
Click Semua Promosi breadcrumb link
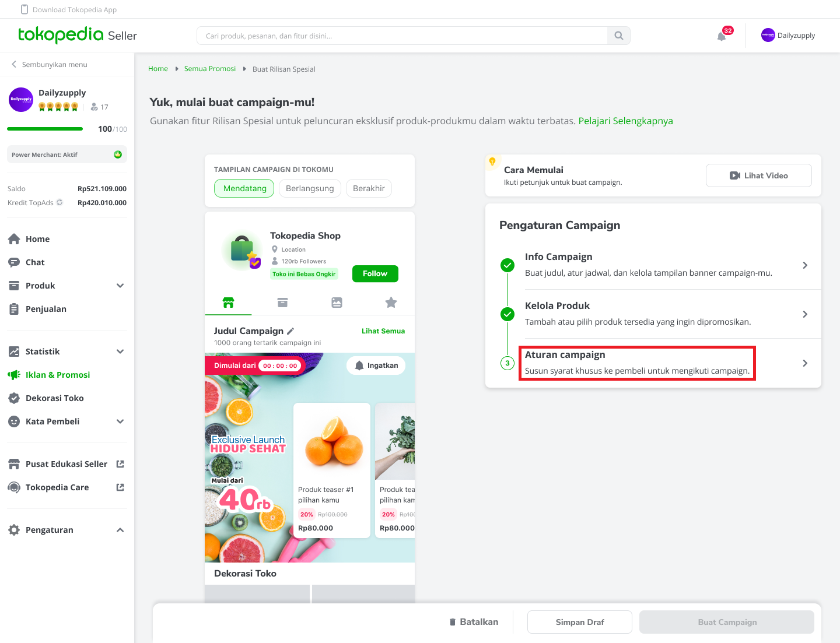[x=210, y=69]
